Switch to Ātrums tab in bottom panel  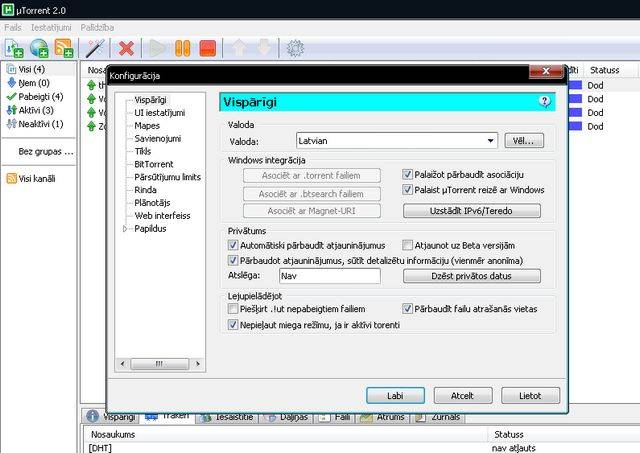tap(383, 417)
